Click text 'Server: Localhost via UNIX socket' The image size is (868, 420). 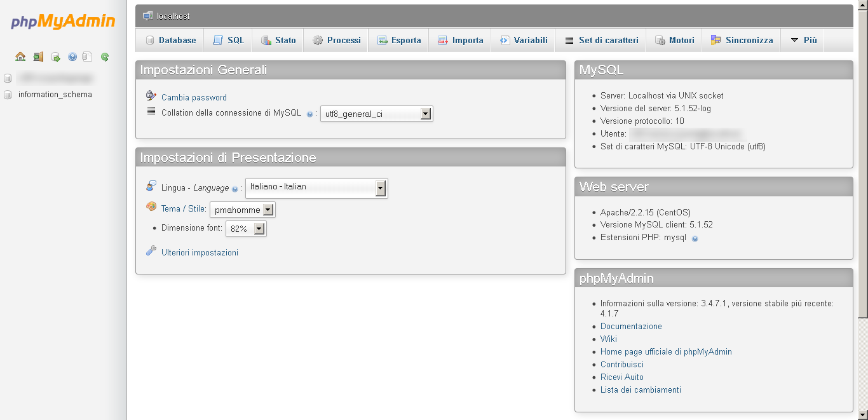tap(662, 95)
